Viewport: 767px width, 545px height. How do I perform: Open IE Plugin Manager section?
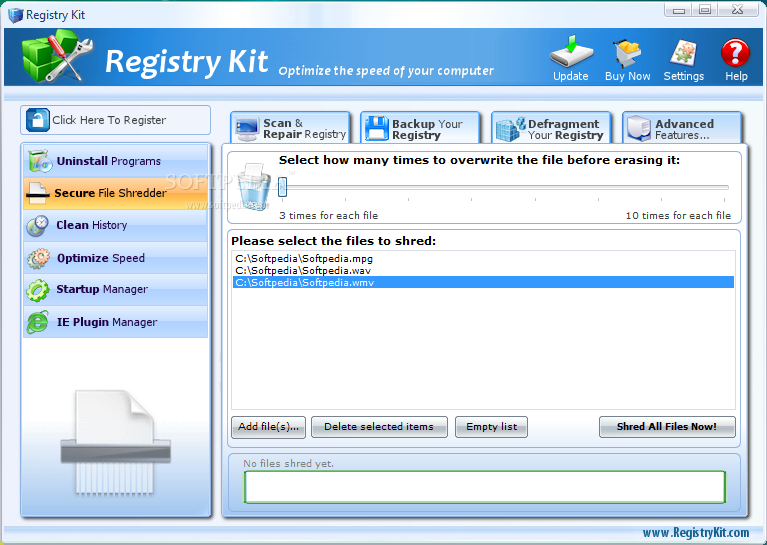[x=116, y=322]
